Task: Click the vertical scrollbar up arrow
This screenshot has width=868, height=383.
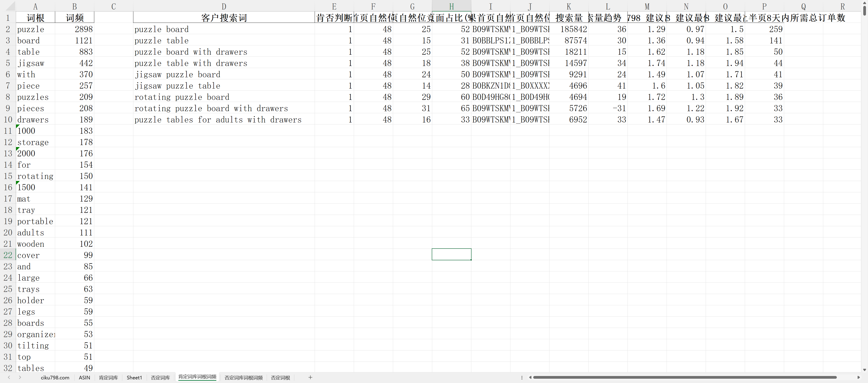Action: tap(865, 3)
